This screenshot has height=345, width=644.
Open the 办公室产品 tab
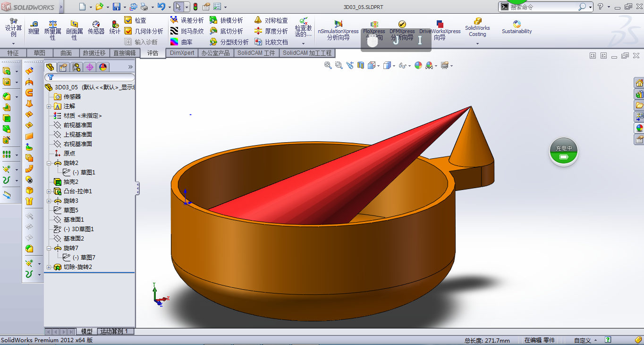click(215, 53)
